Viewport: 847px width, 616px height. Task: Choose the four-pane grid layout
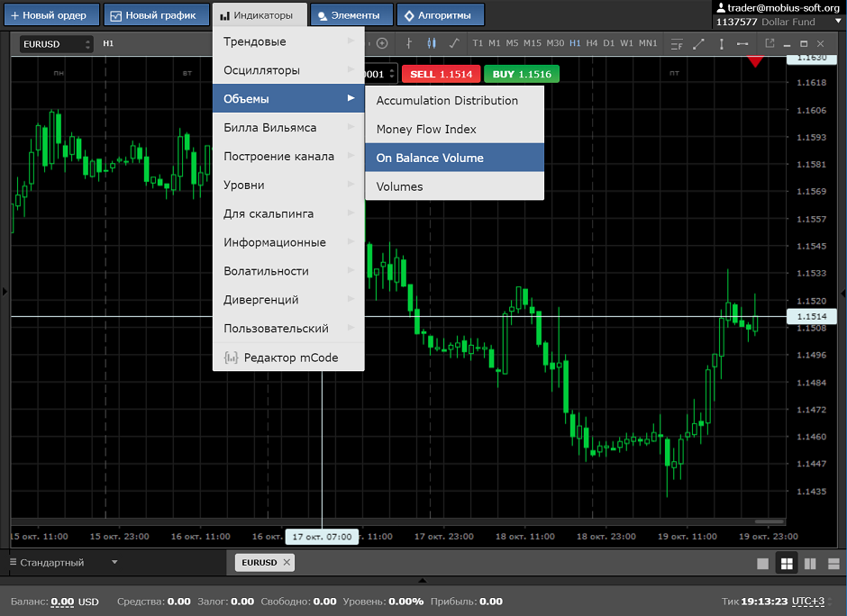pyautogui.click(x=787, y=563)
